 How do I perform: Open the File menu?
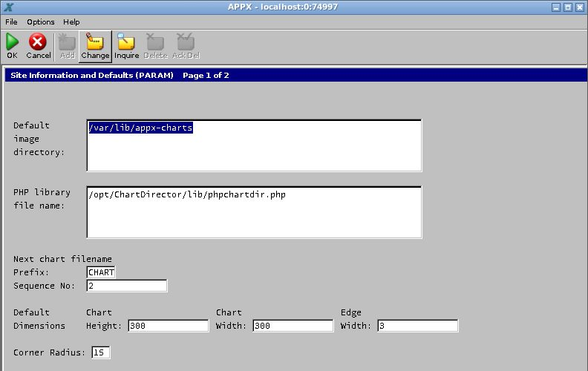pyautogui.click(x=11, y=22)
